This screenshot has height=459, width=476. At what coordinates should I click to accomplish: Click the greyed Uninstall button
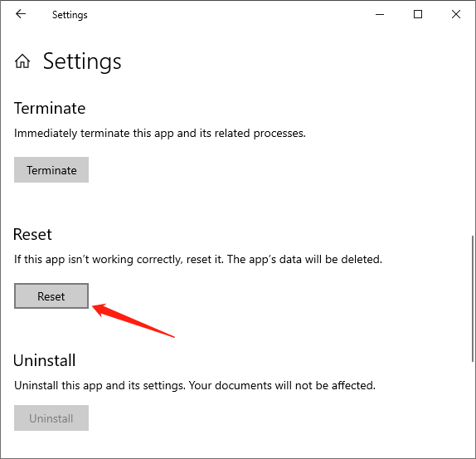[x=51, y=418]
